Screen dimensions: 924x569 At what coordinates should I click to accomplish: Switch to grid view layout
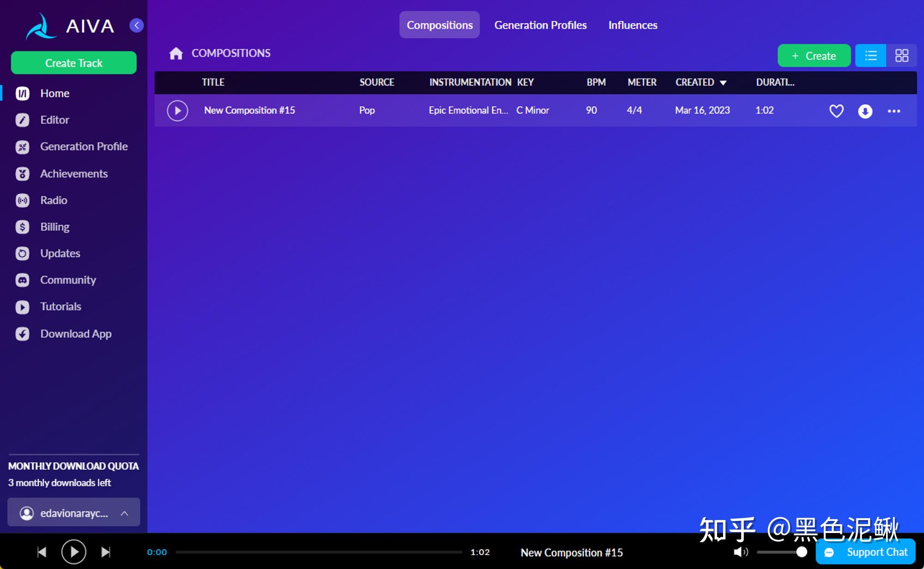[x=901, y=56]
